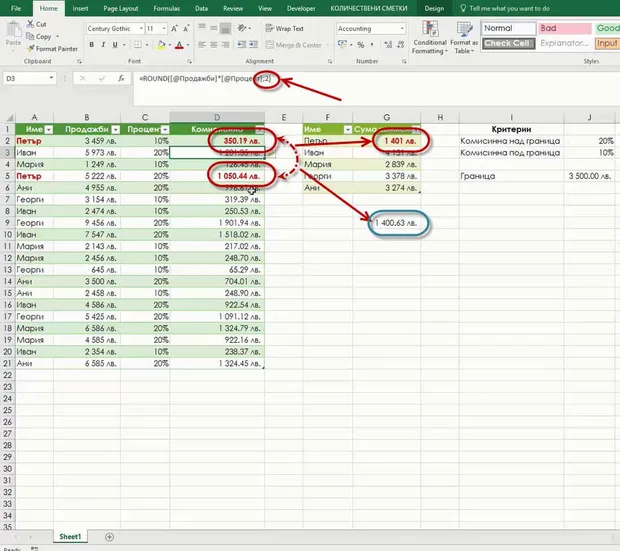Click the Insert Function fx icon
620x551 pixels.
(x=121, y=78)
